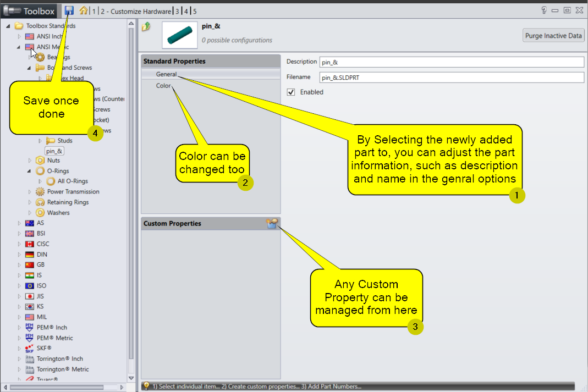Click the Power Transmission gear icon

tap(40, 192)
